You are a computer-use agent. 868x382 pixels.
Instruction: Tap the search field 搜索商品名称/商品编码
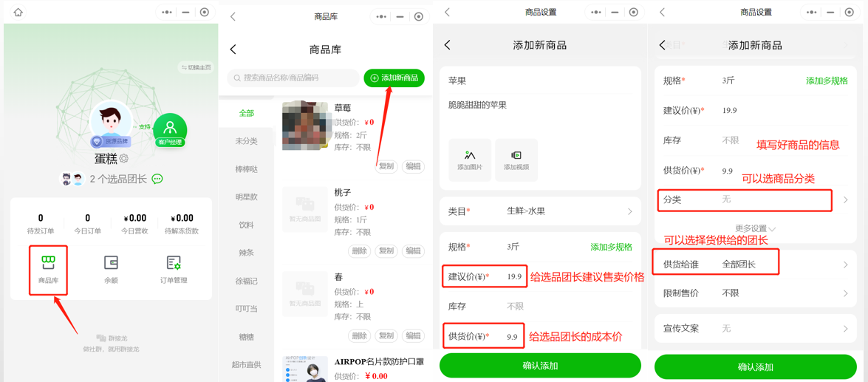(293, 78)
